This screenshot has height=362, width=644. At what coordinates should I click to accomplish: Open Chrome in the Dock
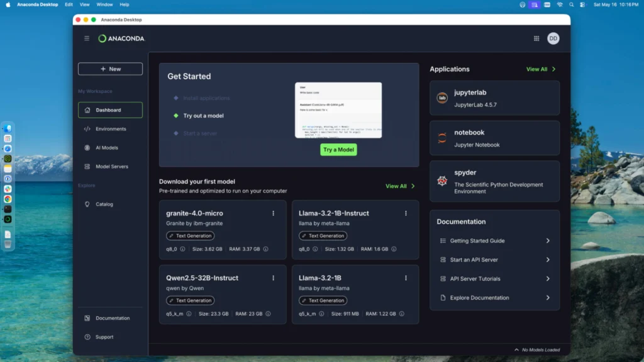point(8,199)
